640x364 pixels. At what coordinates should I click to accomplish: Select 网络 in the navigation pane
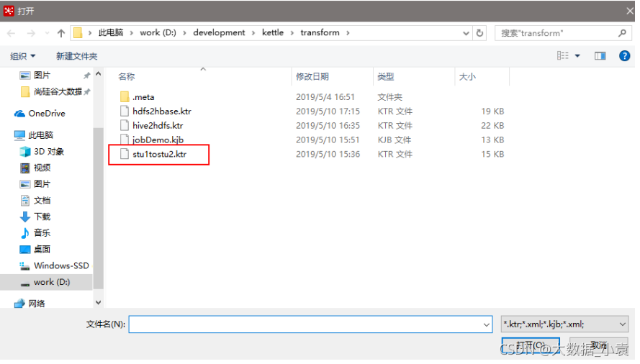pos(36,304)
